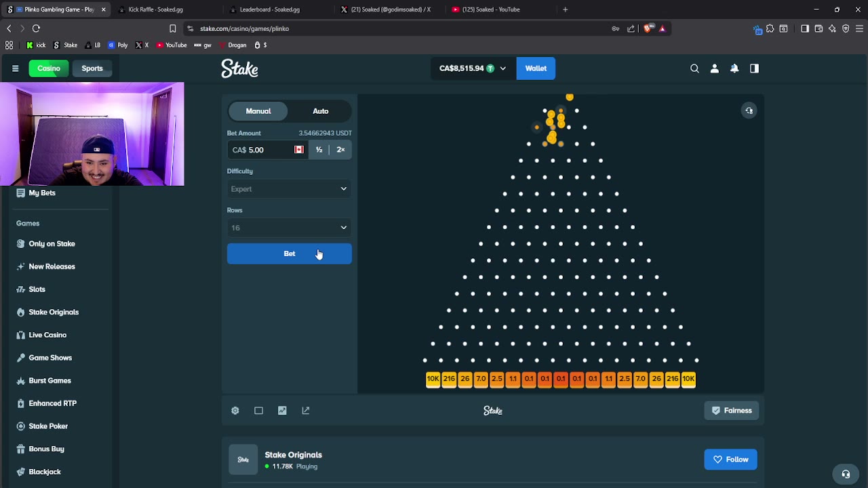The height and width of the screenshot is (488, 868).
Task: Open the apps grid icon in bookmarks bar
Action: [9, 45]
